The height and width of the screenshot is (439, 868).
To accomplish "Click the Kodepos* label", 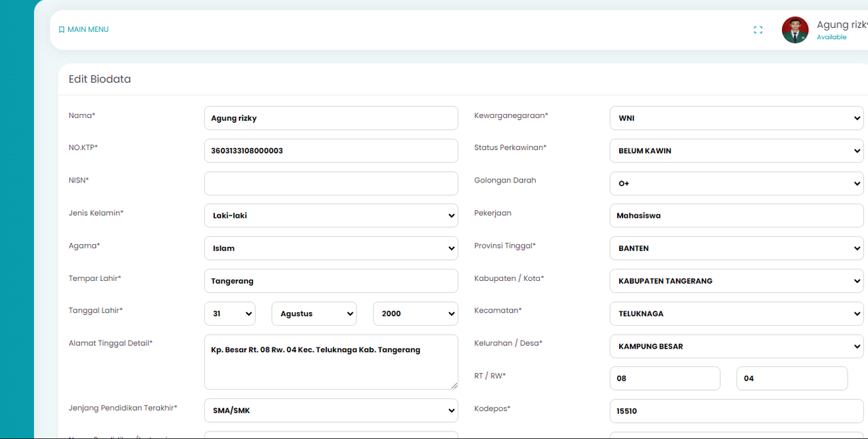I will pyautogui.click(x=492, y=408).
